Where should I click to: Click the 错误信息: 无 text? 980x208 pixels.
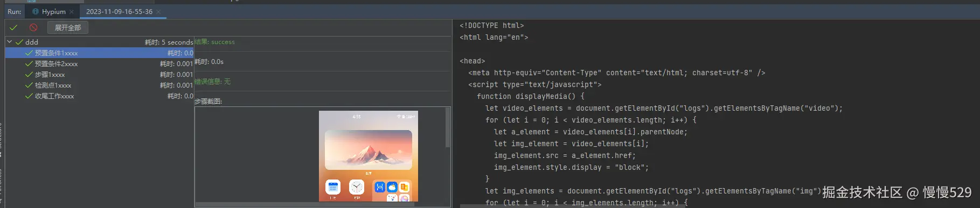(x=212, y=81)
